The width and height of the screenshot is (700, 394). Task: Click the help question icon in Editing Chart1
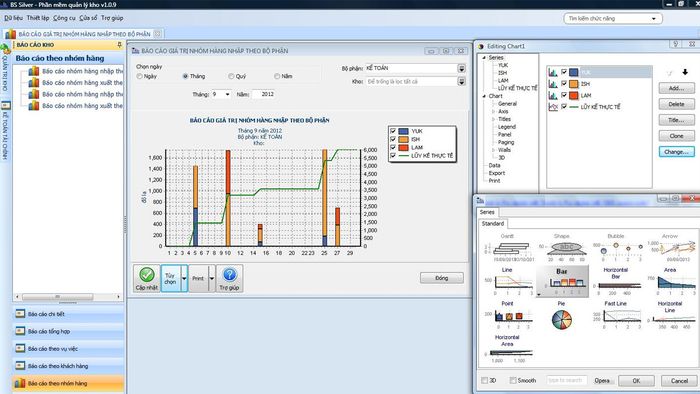tap(675, 44)
